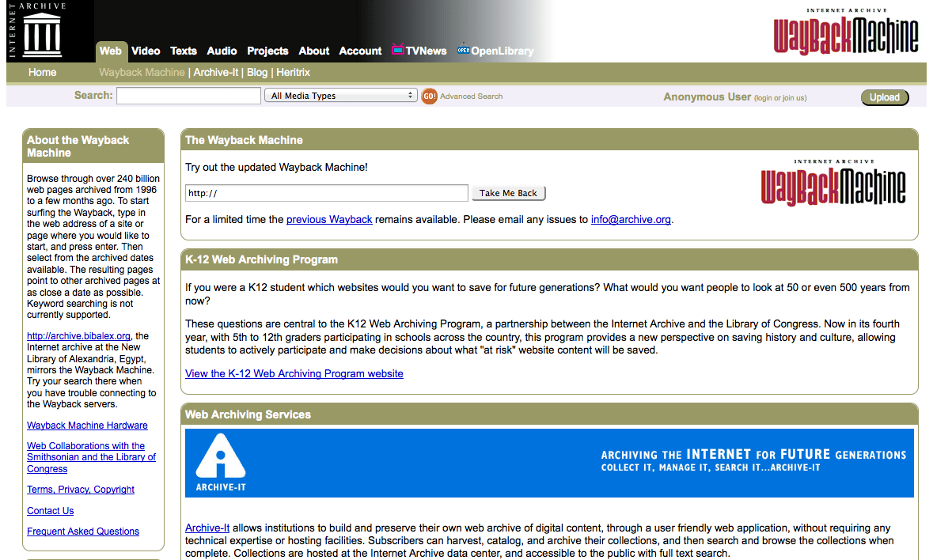Click the orange GO! search button
Screen dimensions: 933x560
click(429, 96)
